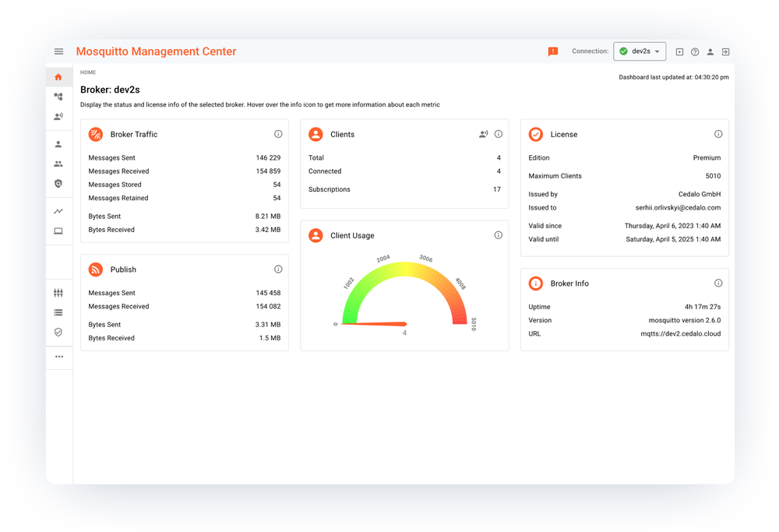
Task: Click the Publish Messages Received value 154 082
Action: click(x=268, y=306)
